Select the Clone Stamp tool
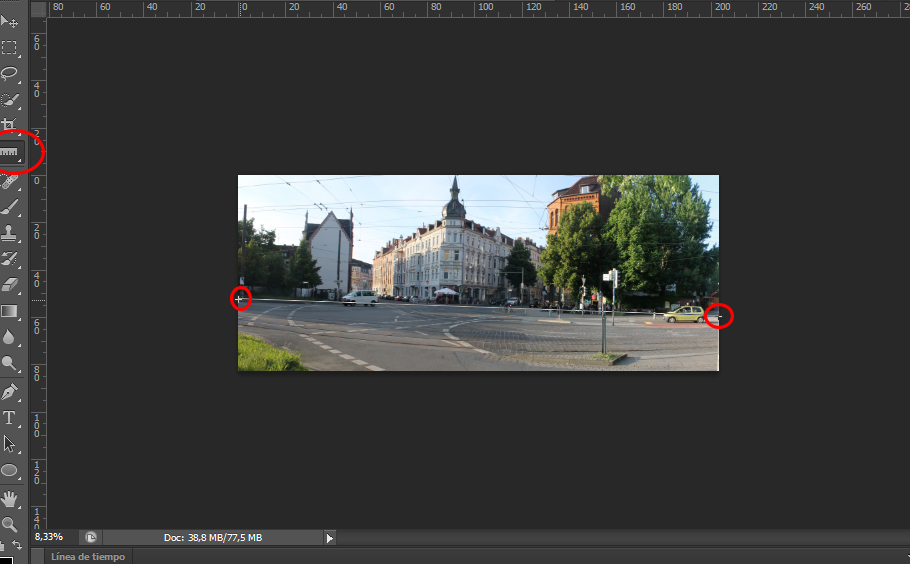This screenshot has width=910, height=564. point(10,233)
